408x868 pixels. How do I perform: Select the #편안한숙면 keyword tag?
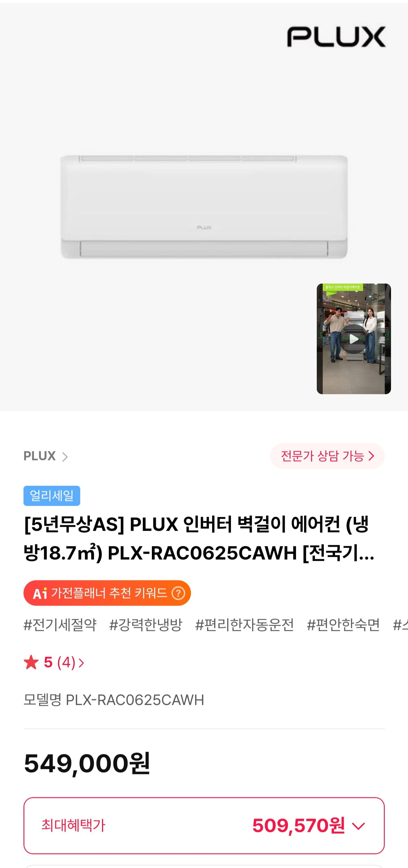343,625
